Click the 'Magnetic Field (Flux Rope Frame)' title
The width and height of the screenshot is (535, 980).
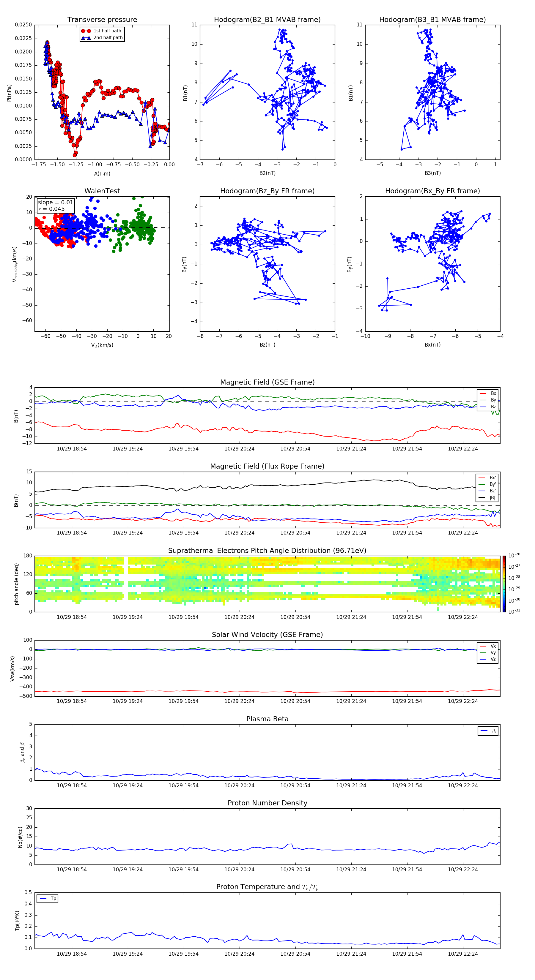click(267, 467)
